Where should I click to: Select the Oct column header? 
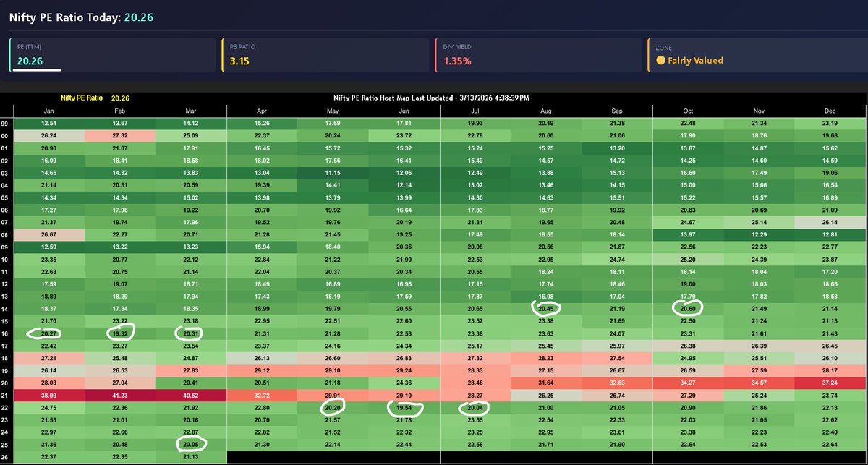click(x=688, y=111)
